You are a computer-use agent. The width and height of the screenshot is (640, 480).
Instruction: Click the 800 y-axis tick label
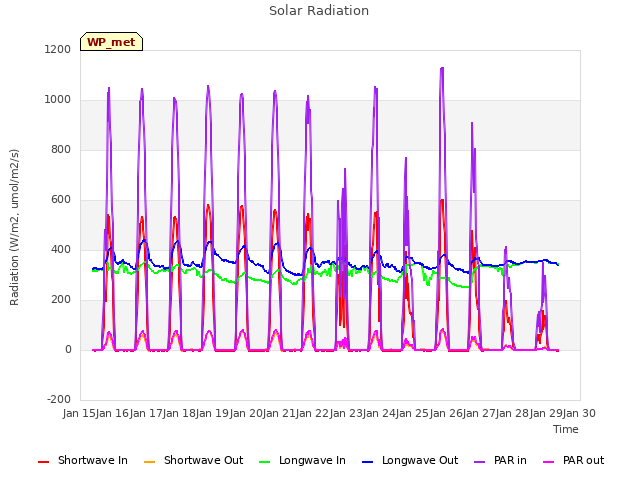[61, 149]
